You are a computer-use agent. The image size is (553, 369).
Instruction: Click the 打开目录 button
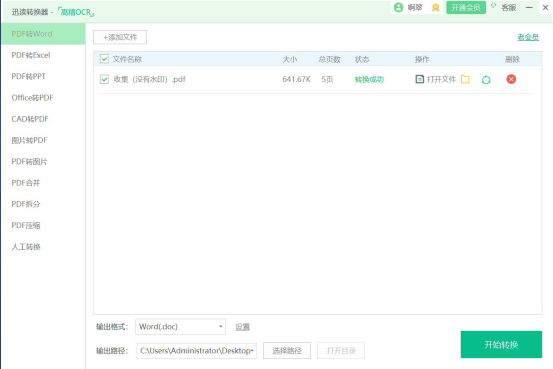[x=341, y=350]
